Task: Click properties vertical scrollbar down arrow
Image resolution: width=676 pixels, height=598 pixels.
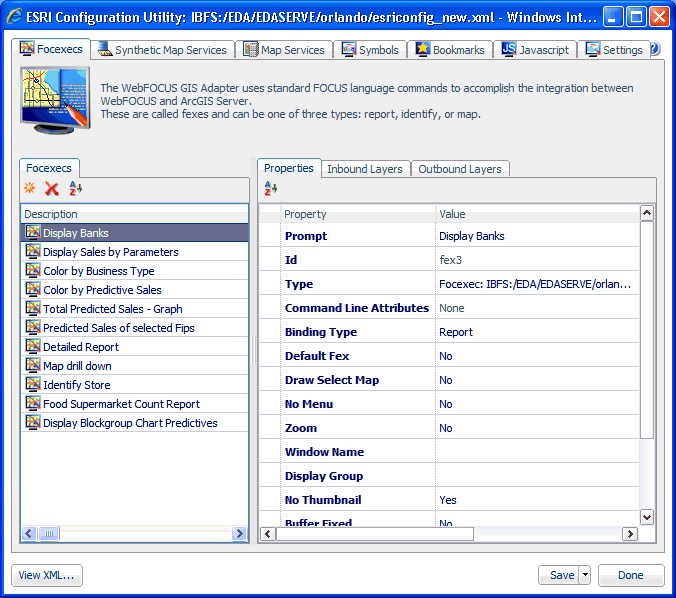Action: coord(647,517)
